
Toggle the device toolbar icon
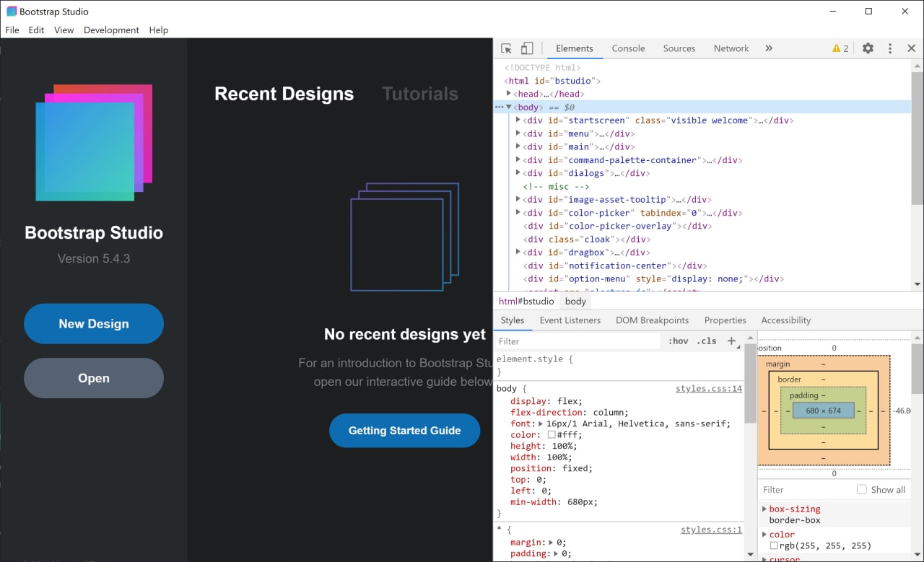click(x=527, y=48)
